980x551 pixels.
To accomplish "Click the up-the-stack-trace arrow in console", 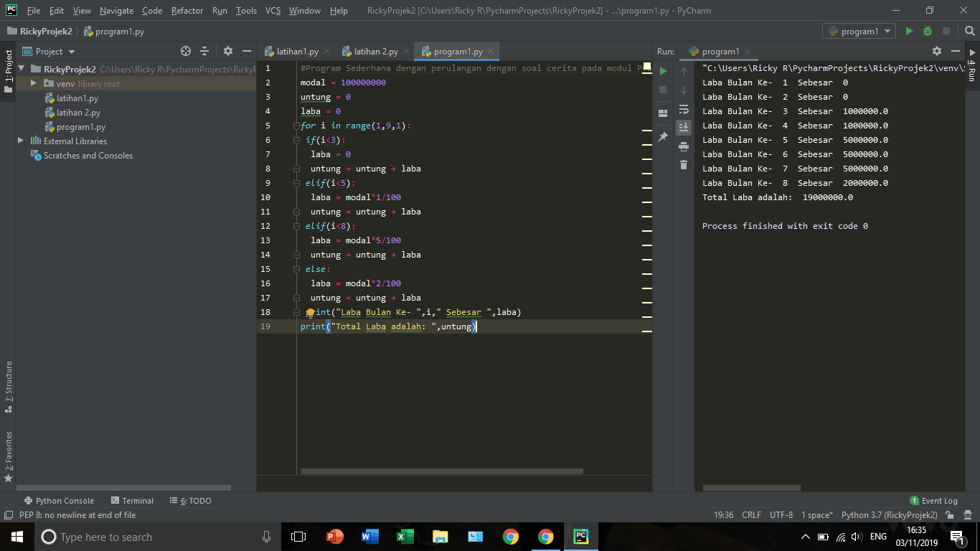I will tap(684, 70).
